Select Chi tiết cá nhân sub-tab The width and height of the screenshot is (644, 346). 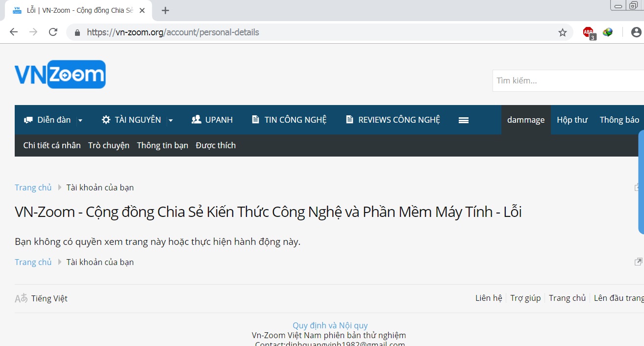click(x=52, y=145)
